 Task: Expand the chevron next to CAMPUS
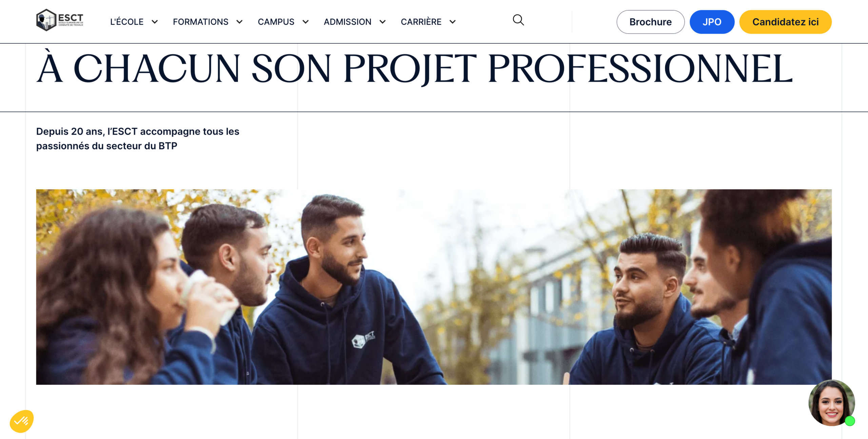[x=305, y=22]
